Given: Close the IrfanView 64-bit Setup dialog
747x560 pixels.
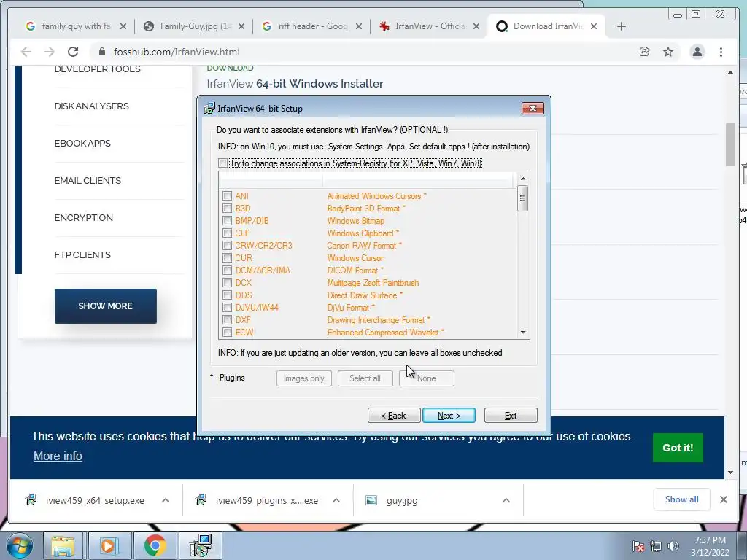Looking at the screenshot, I should (x=533, y=109).
